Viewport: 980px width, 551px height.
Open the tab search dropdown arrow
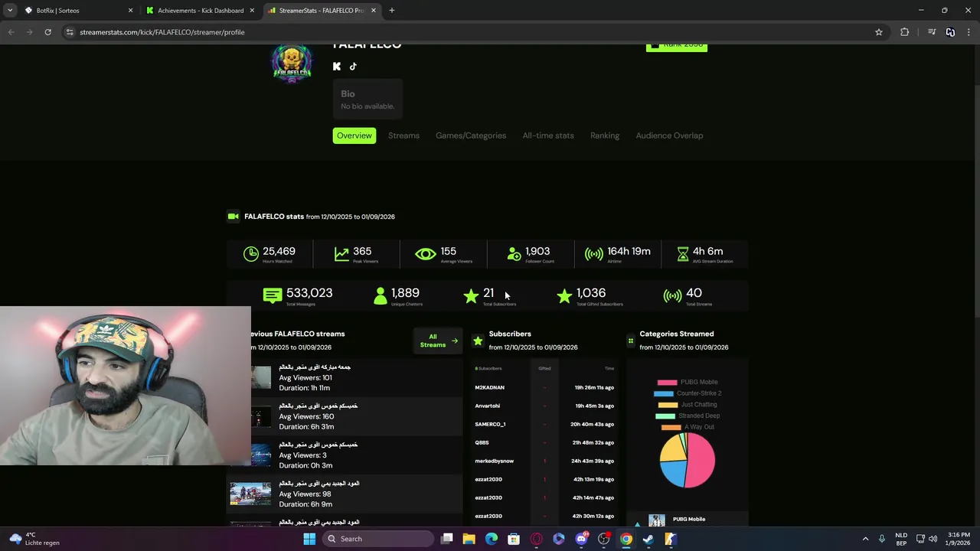(10, 11)
